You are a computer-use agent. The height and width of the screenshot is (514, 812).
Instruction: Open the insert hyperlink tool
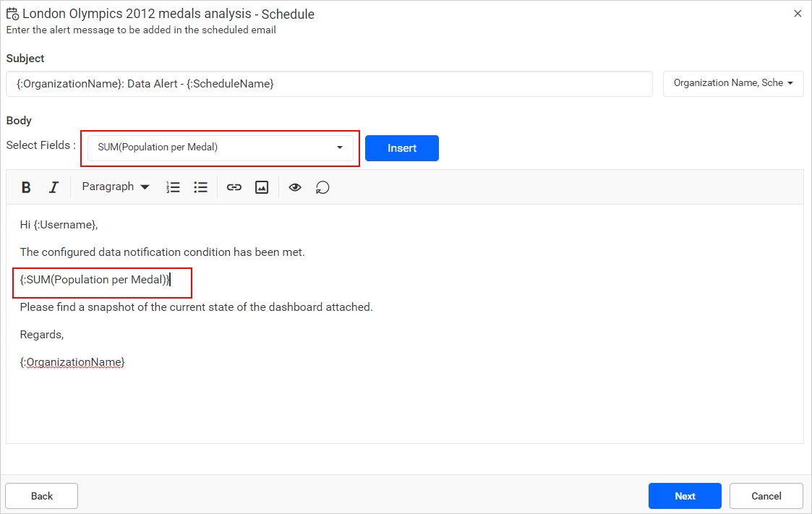coord(234,187)
